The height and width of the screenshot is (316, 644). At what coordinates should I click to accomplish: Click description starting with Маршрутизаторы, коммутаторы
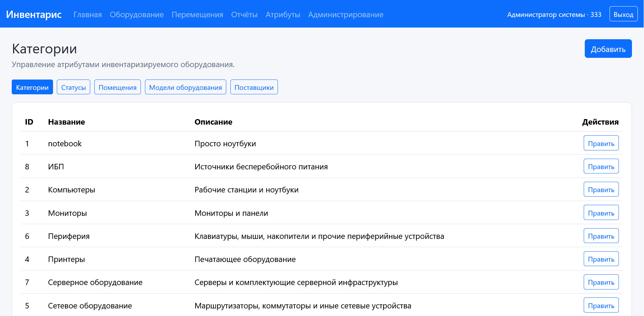[303, 306]
